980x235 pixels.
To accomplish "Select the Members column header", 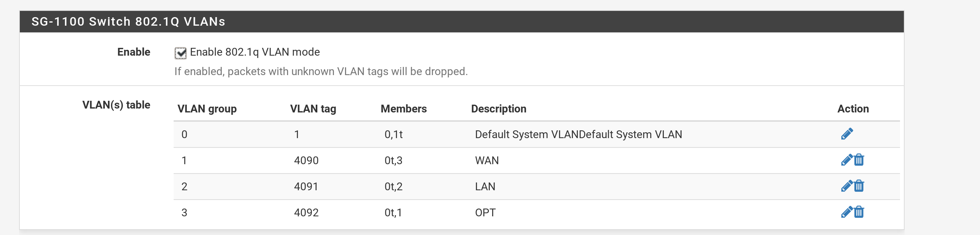I will [404, 109].
